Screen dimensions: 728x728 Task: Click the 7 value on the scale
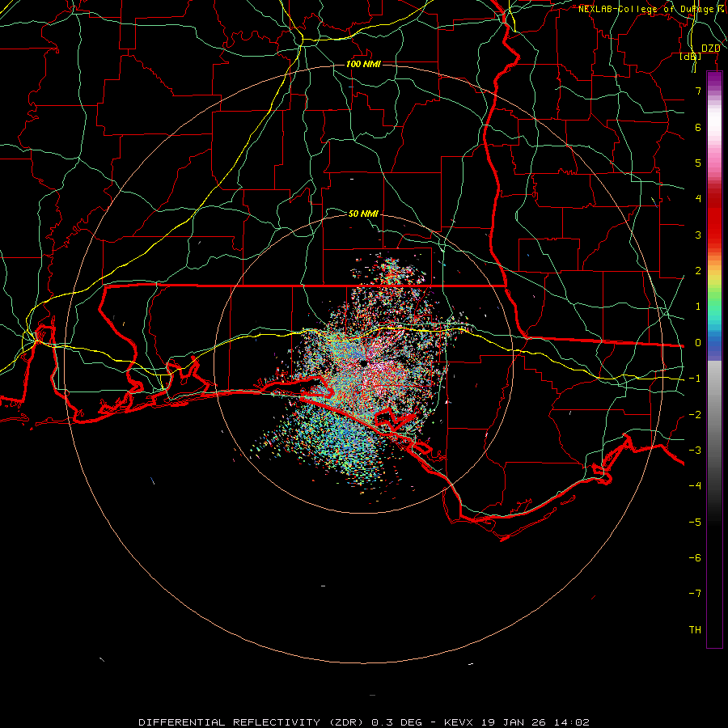coord(698,91)
